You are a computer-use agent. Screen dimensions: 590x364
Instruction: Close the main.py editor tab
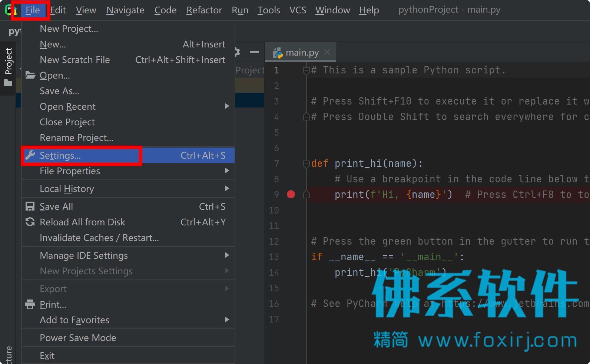(x=327, y=52)
